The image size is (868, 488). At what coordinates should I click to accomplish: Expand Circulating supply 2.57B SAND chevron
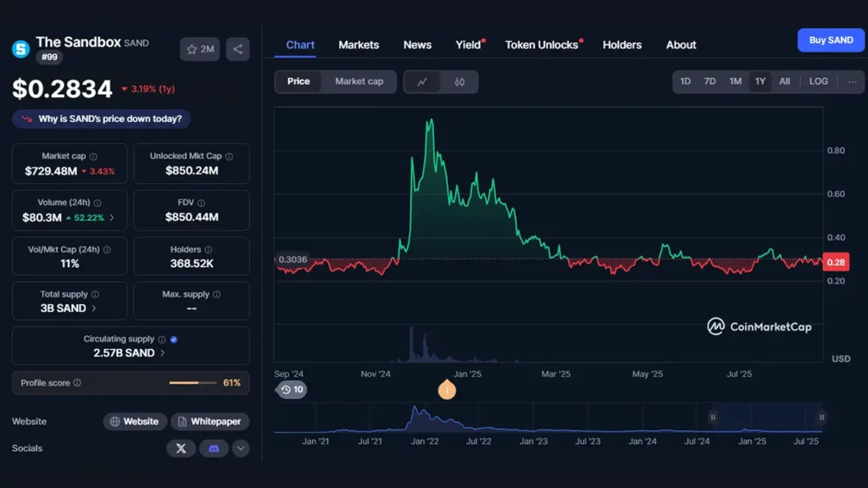(162, 353)
